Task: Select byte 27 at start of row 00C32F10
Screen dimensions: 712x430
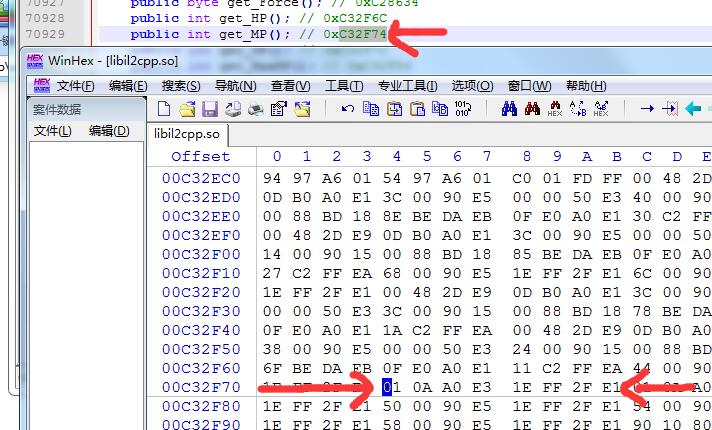Action: [x=272, y=273]
